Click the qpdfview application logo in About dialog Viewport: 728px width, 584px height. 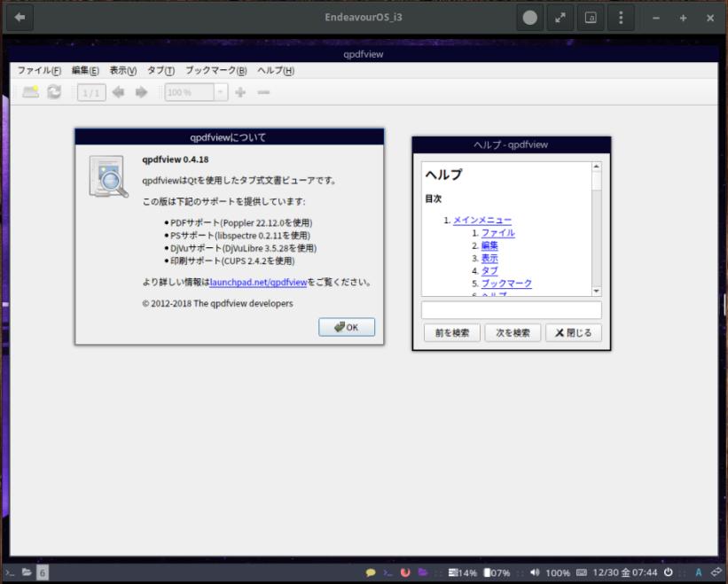coord(109,176)
